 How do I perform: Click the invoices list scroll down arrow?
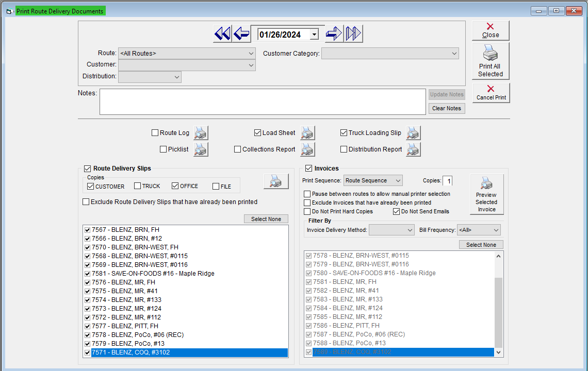coord(498,352)
